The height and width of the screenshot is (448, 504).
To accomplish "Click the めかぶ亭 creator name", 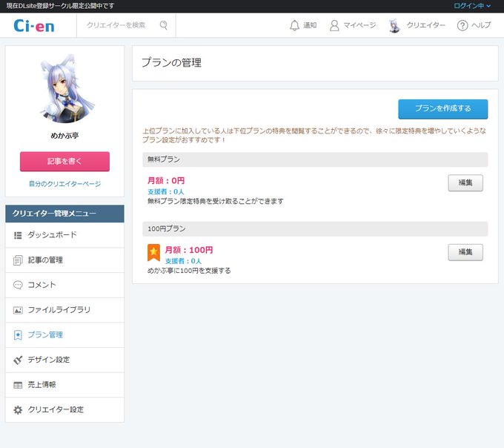I will tap(64, 136).
